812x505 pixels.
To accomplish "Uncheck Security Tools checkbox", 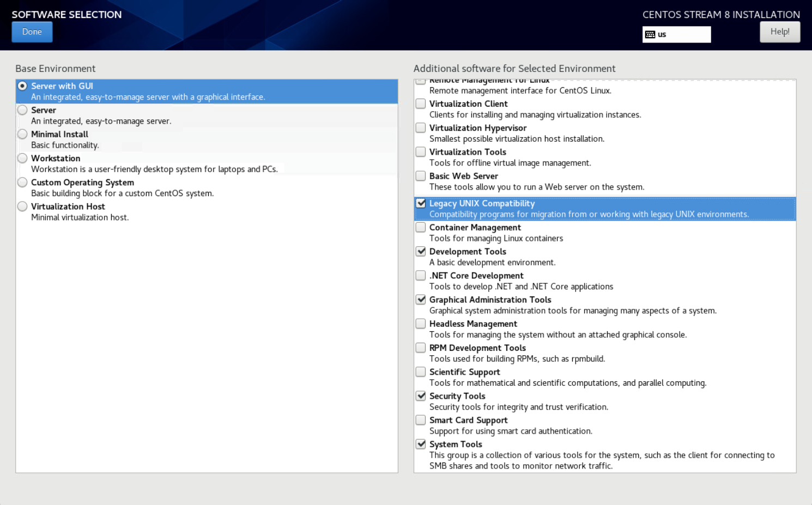I will 421,396.
